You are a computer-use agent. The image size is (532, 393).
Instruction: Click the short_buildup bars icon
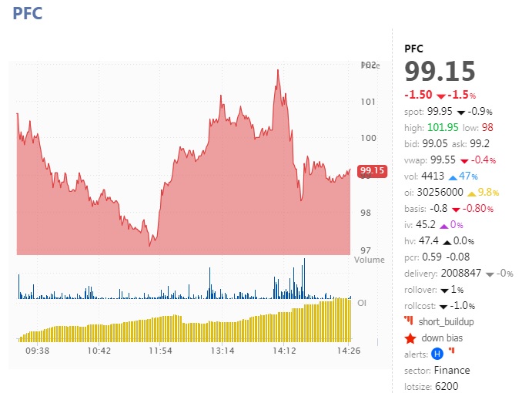410,321
